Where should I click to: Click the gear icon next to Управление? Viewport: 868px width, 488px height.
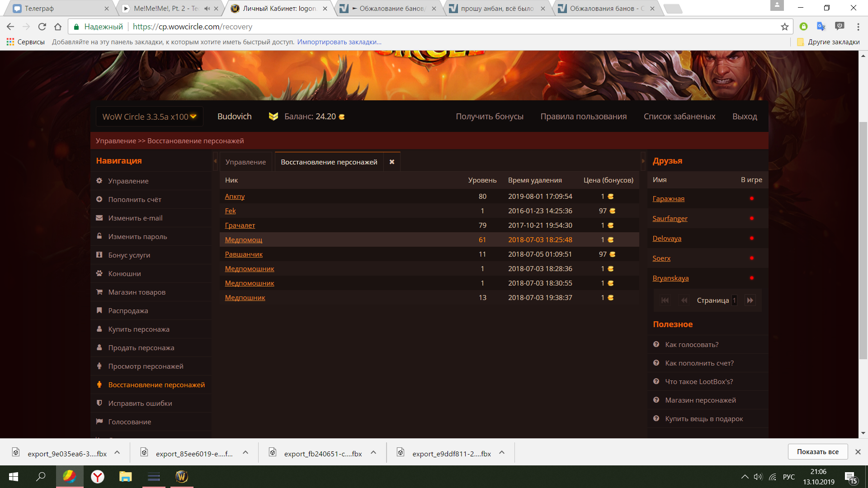click(x=99, y=181)
